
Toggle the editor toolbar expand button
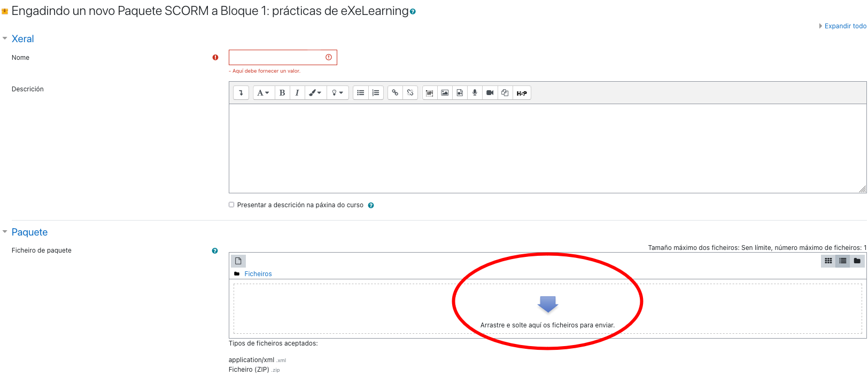241,93
